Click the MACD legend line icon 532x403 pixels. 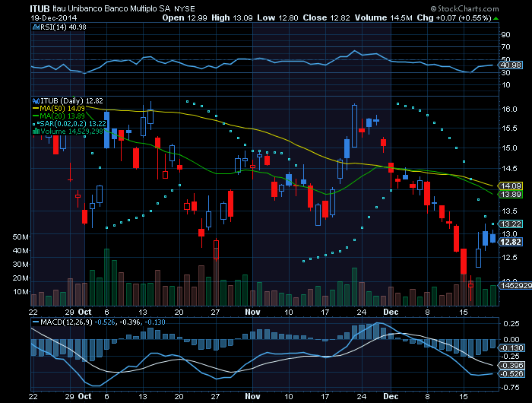pos(36,322)
